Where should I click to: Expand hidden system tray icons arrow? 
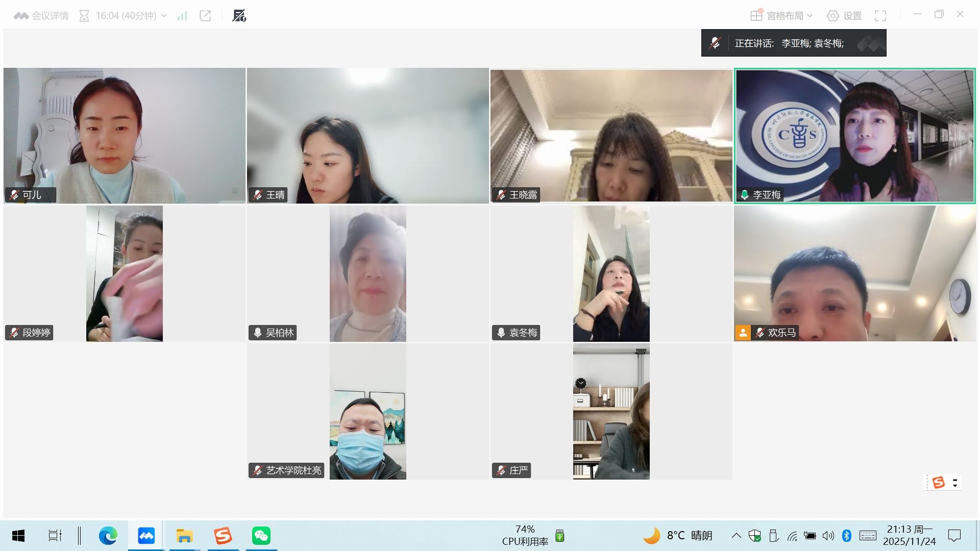(x=736, y=536)
